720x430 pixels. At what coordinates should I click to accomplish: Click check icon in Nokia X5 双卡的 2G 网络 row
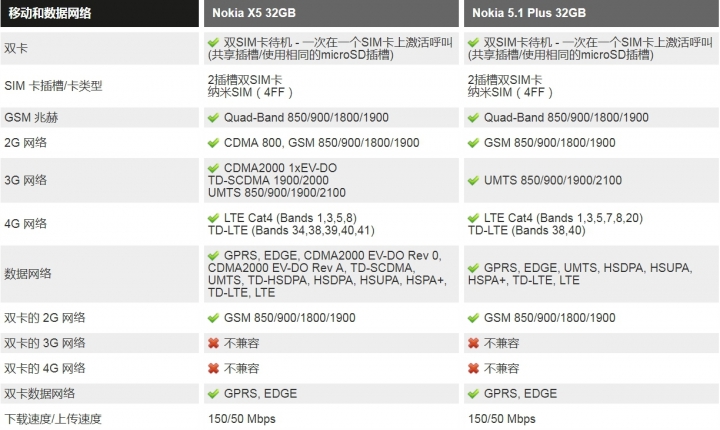(214, 318)
